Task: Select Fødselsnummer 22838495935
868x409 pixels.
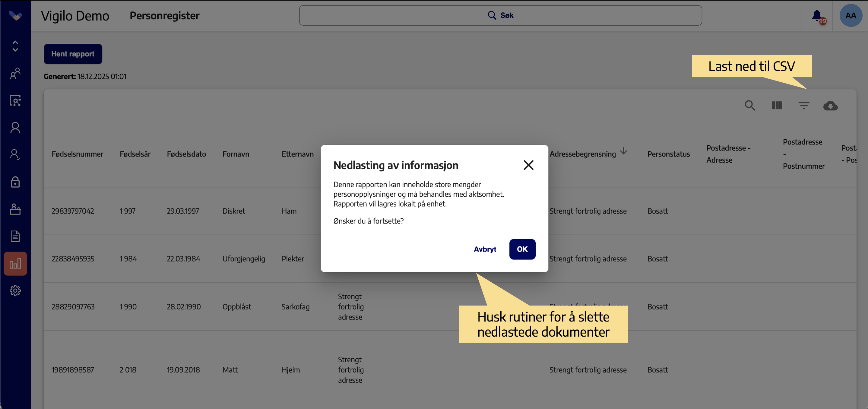Action: [73, 259]
